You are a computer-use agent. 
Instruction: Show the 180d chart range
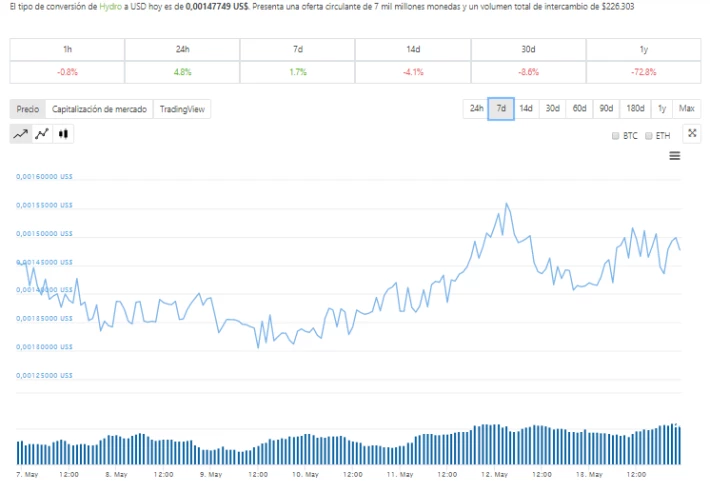pyautogui.click(x=635, y=109)
